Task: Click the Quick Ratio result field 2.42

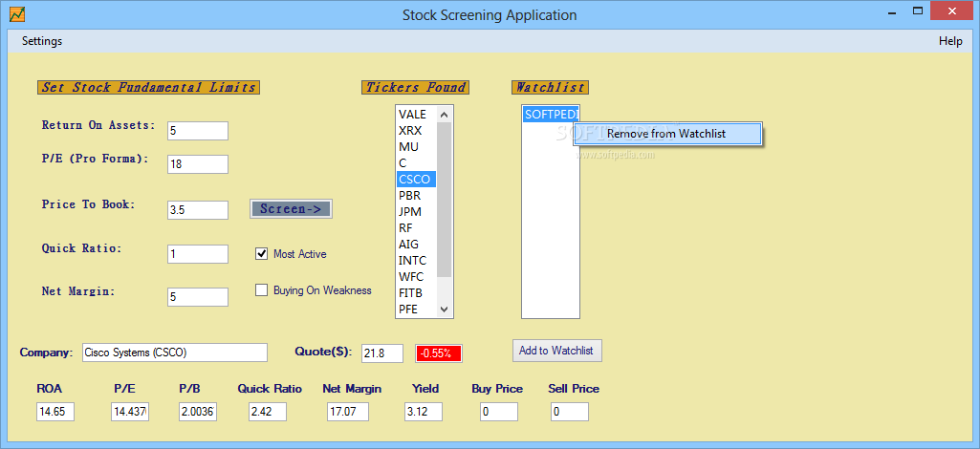Action: [268, 412]
